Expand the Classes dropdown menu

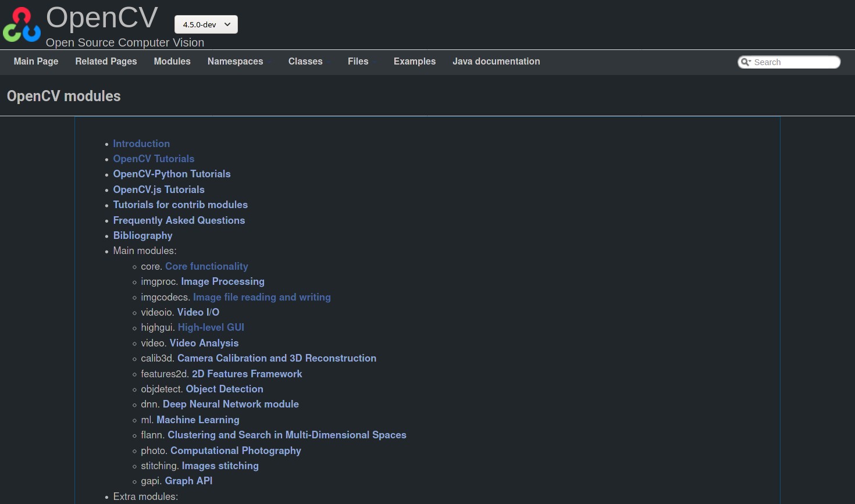(305, 62)
